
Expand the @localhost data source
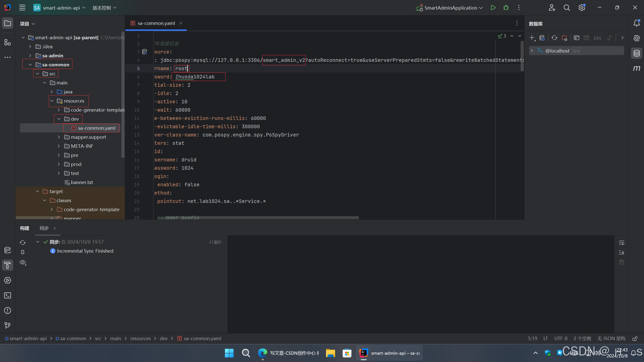(x=532, y=51)
